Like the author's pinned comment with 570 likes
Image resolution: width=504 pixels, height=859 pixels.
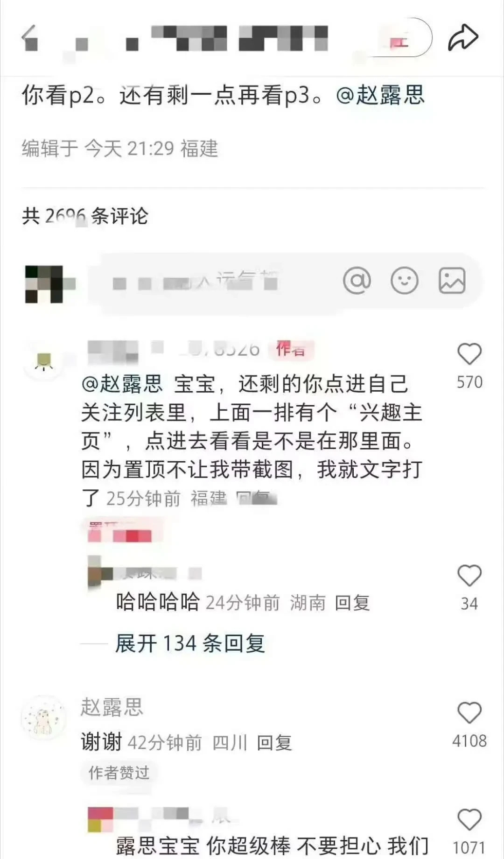coord(469,354)
